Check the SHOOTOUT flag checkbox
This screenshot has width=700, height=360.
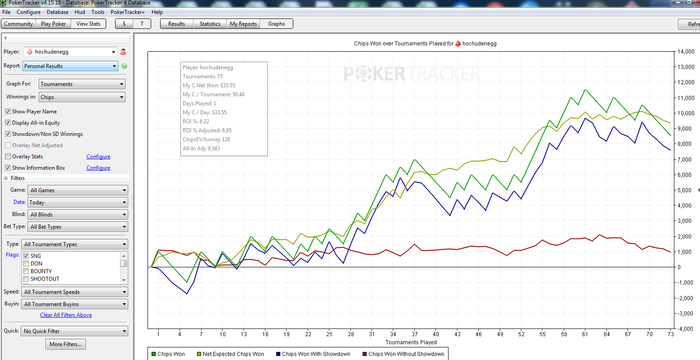[26, 279]
